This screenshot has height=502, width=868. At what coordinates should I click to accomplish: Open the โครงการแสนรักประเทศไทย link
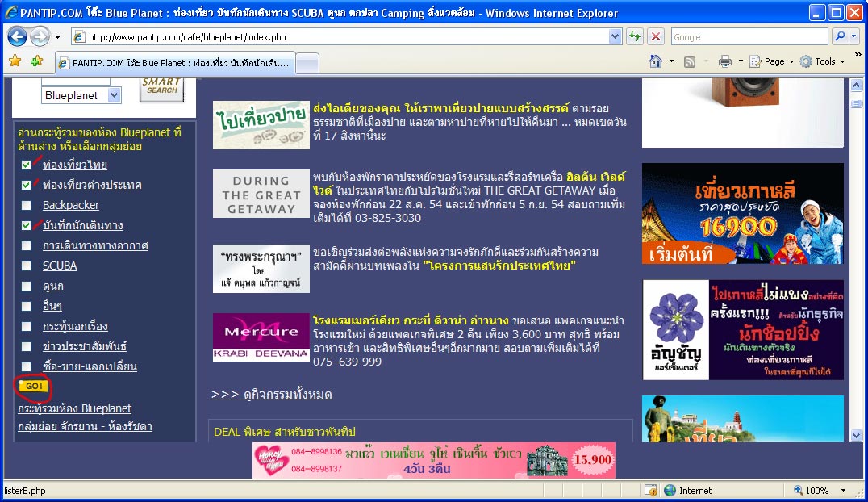pyautogui.click(x=499, y=266)
